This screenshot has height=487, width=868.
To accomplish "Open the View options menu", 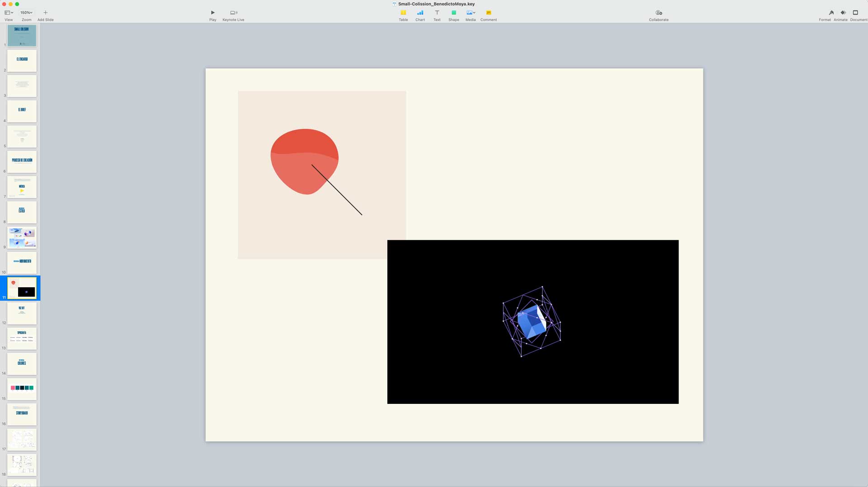I will click(x=9, y=13).
